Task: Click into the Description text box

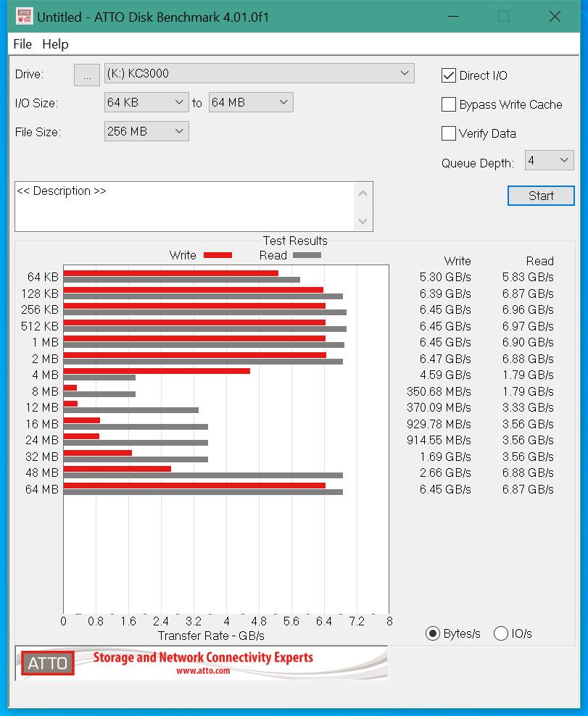Action: click(185, 207)
